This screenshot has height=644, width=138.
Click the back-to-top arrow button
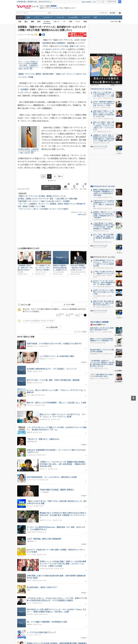(133, 398)
